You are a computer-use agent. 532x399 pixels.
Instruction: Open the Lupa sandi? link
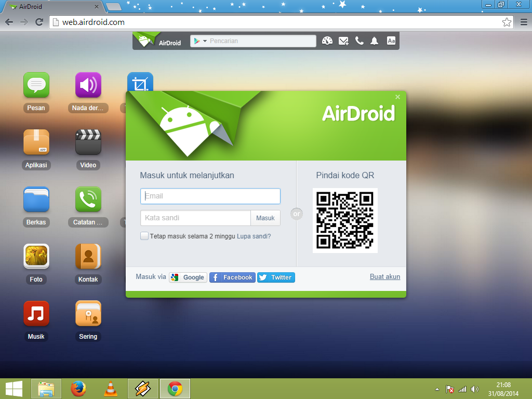click(x=254, y=236)
